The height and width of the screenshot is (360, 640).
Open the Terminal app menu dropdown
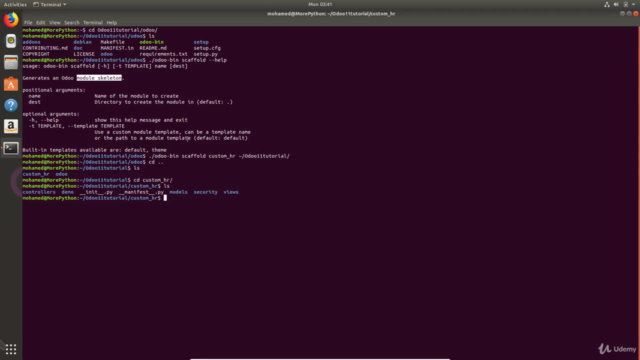[x=50, y=4]
